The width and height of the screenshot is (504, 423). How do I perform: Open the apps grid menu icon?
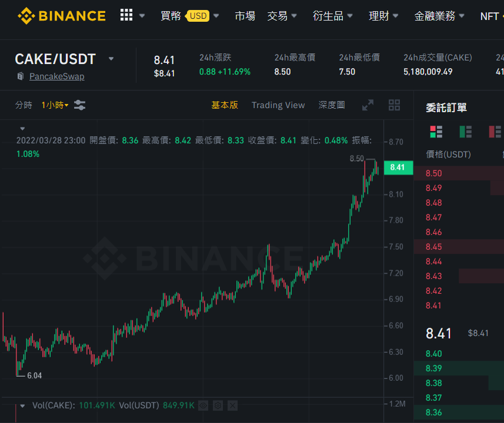tap(126, 15)
